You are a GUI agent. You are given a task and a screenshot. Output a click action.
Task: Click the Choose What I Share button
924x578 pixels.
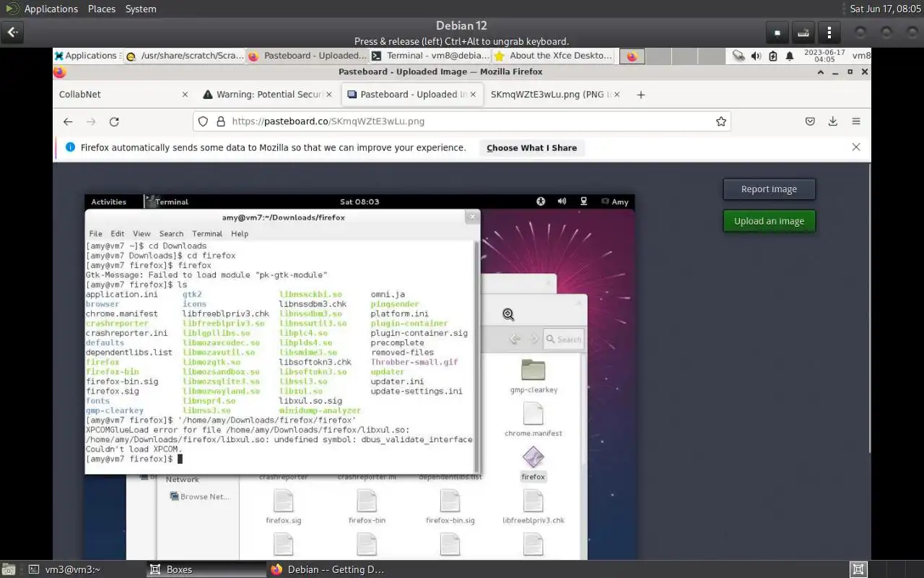point(531,147)
